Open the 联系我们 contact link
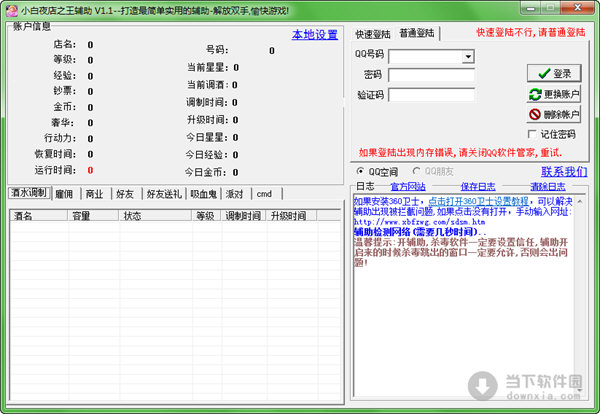This screenshot has width=600, height=414. pos(564,171)
